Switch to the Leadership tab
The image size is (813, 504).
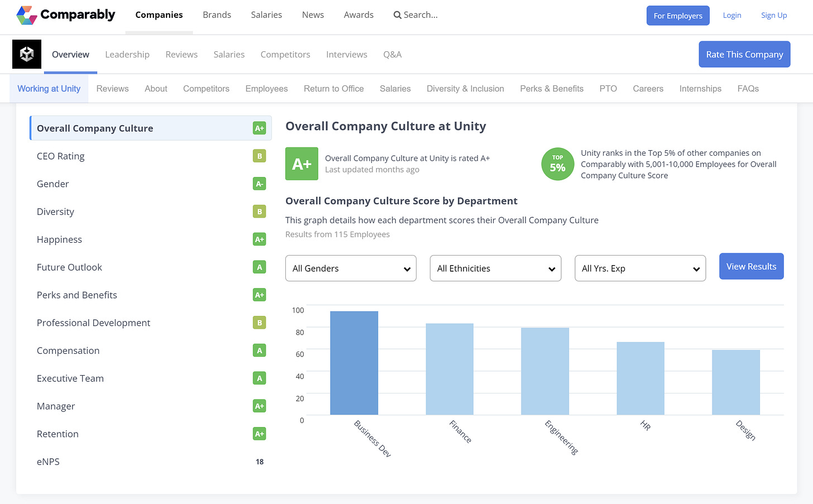[127, 55]
